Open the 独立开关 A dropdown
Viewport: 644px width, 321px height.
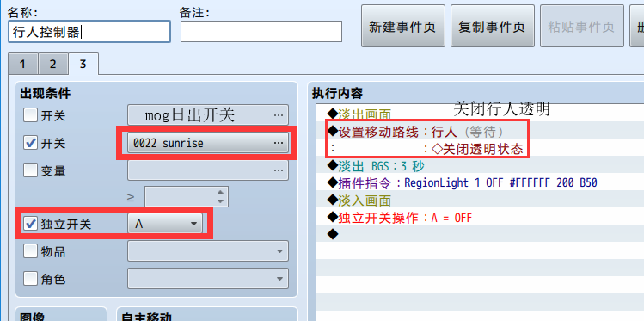pyautogui.click(x=165, y=224)
